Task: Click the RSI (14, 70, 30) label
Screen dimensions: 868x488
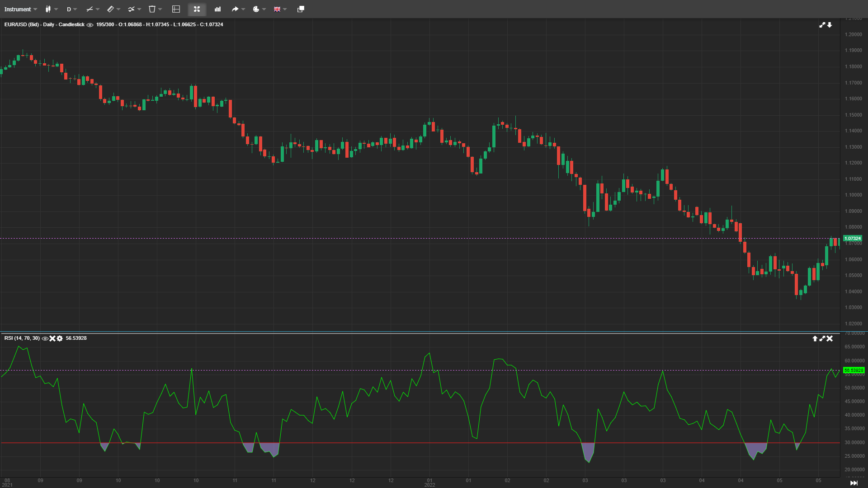Action: tap(22, 338)
